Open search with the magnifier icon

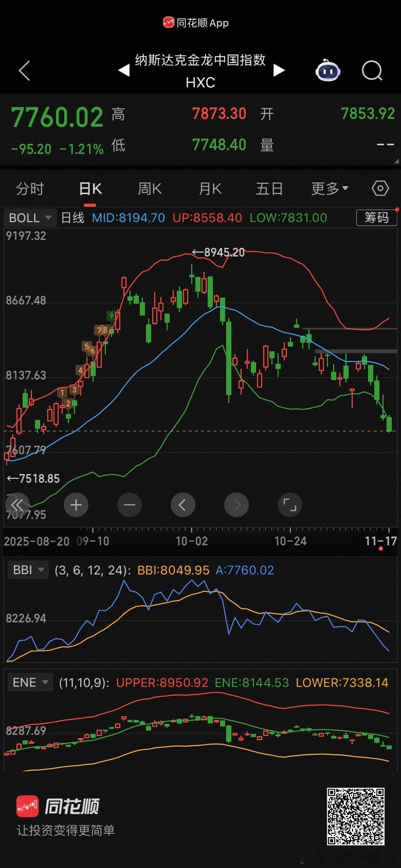point(372,71)
